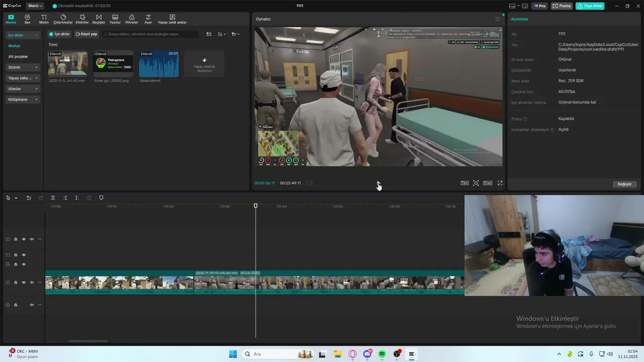Open the Filtreler filters panel

[x=132, y=19]
